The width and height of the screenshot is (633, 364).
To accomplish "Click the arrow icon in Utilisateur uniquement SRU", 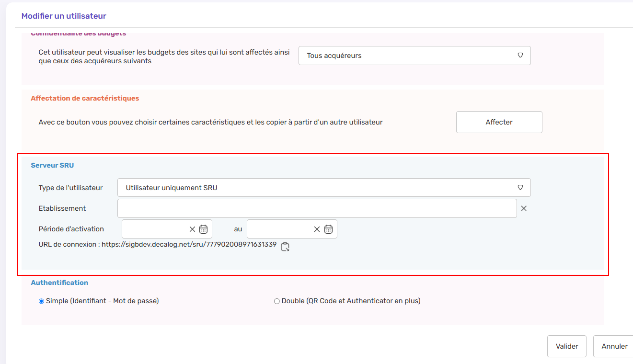I will click(x=520, y=188).
